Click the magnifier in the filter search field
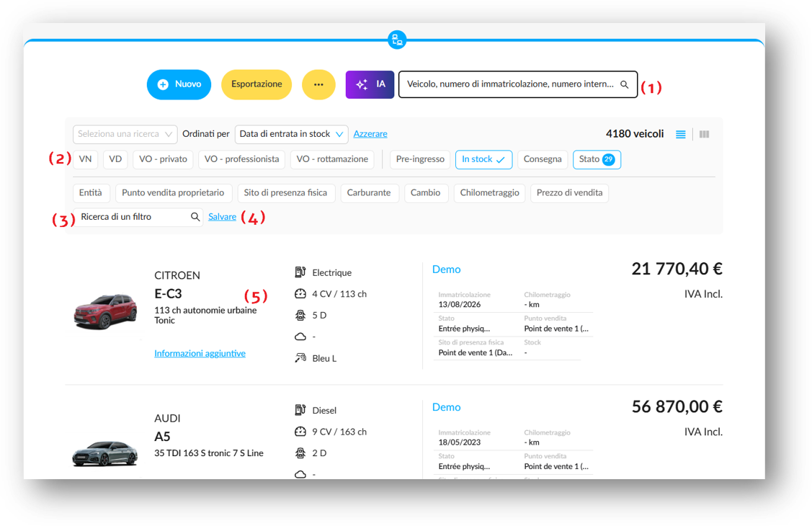 pos(195,217)
